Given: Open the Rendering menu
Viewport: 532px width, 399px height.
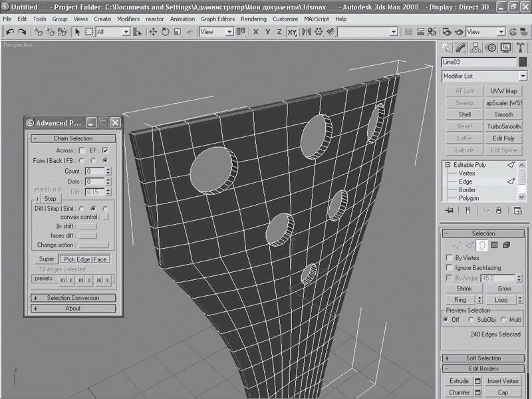Looking at the screenshot, I should 253,19.
